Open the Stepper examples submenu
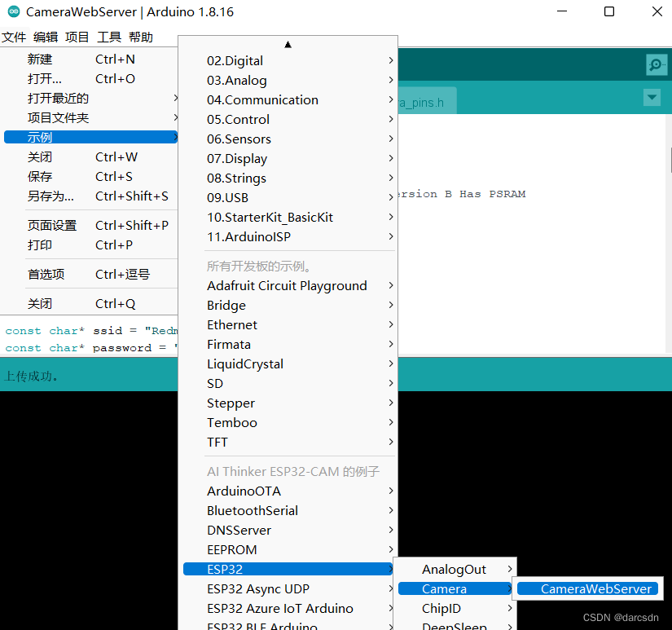The width and height of the screenshot is (672, 630). [288, 403]
